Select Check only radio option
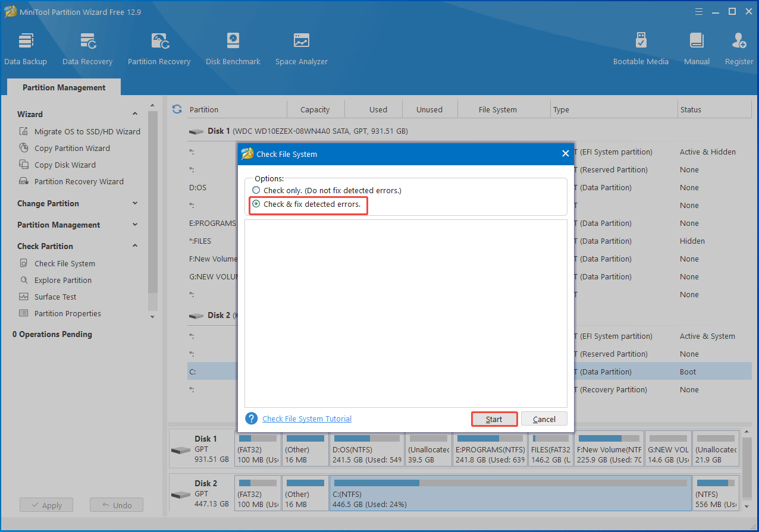 tap(256, 190)
